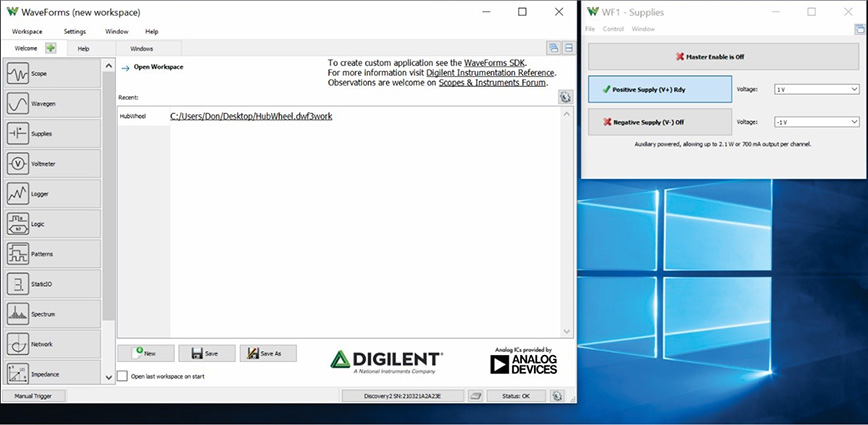Toggle the Master Enable button
The height and width of the screenshot is (425, 868).
tap(709, 57)
